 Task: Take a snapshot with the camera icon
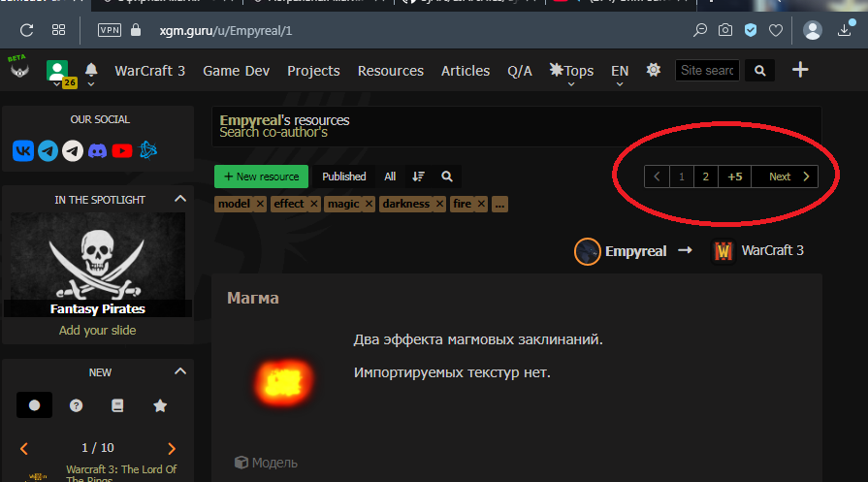[725, 30]
